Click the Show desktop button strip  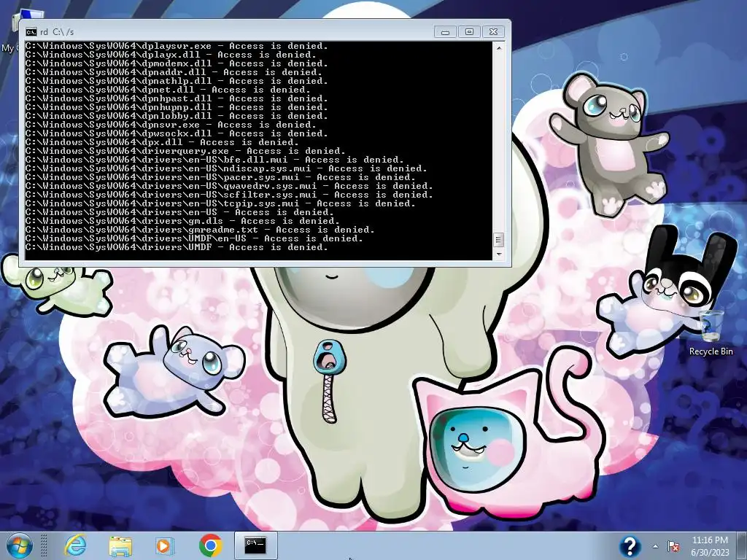pos(743,545)
